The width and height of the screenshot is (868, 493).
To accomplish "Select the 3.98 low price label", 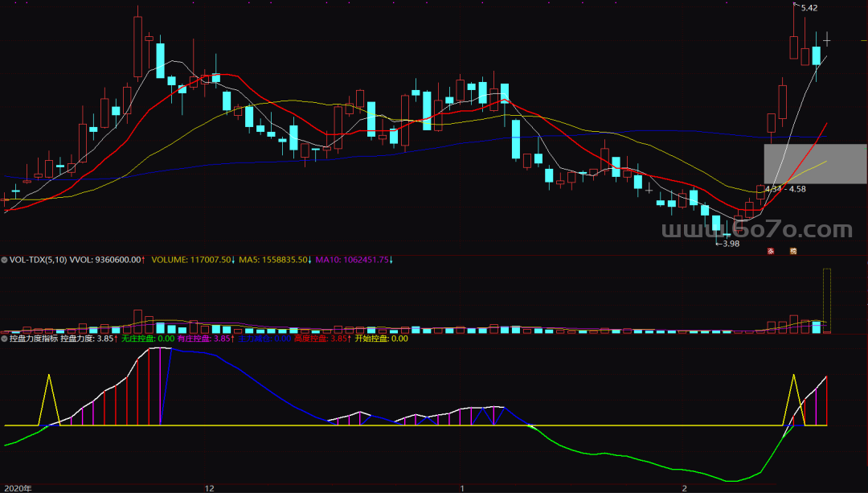I will click(730, 244).
